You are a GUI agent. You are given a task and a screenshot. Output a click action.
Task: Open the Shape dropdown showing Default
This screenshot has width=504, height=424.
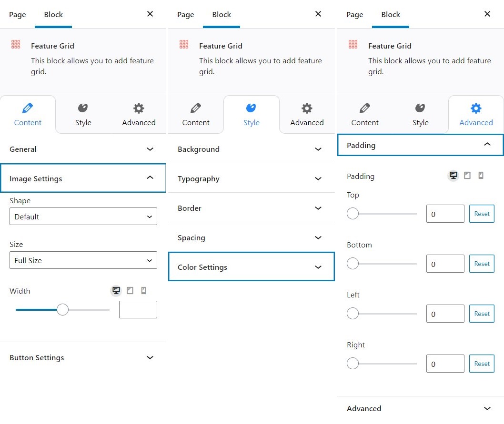pos(83,217)
